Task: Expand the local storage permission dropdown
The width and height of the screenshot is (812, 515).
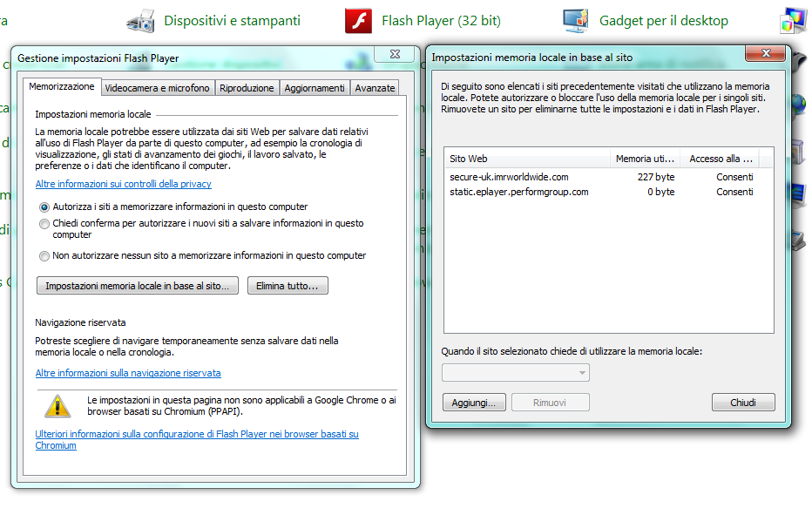Action: 515,372
